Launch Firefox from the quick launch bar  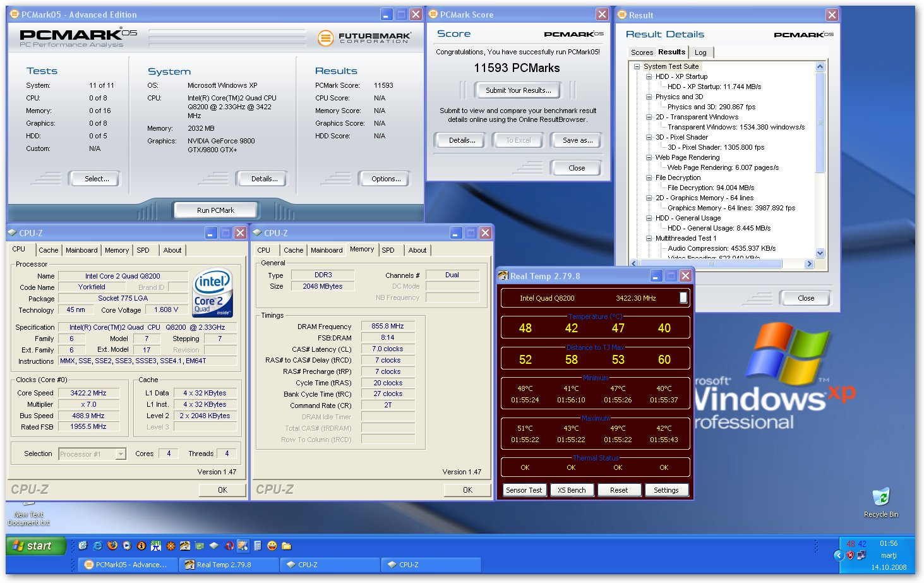point(112,546)
